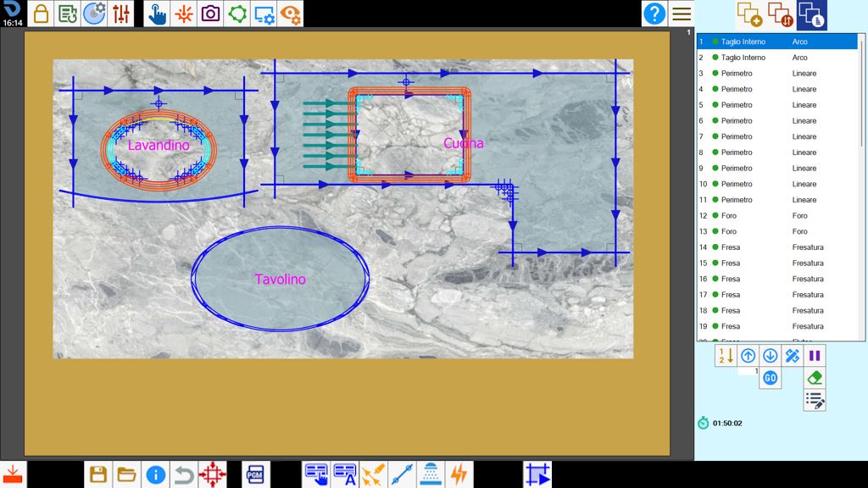Click the sort order 1-2 icon
Screen dimensions: 868x488
(x=726, y=355)
